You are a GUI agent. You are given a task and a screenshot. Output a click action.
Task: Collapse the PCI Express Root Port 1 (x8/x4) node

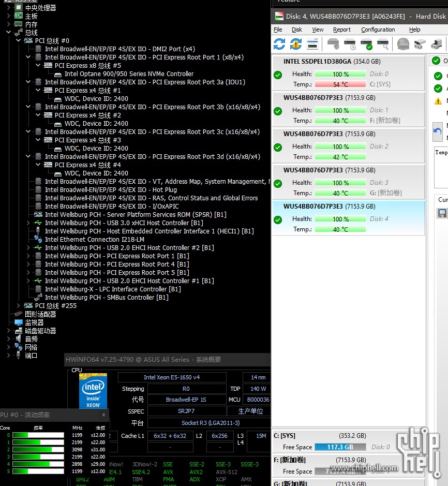coord(28,57)
